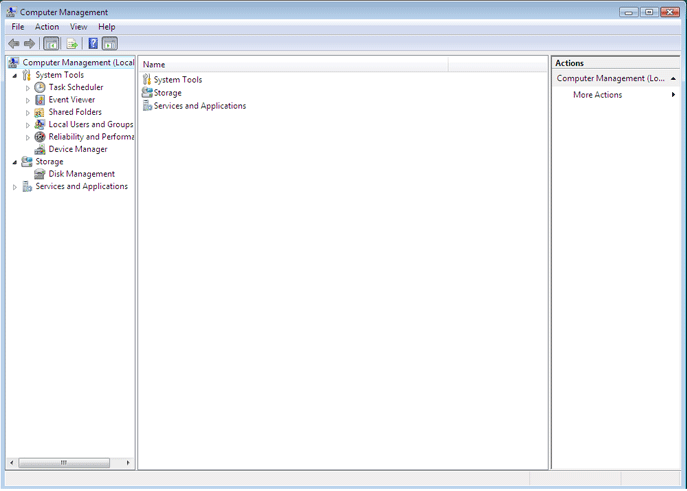
Task: Select Task Scheduler in the tree
Action: coord(76,87)
